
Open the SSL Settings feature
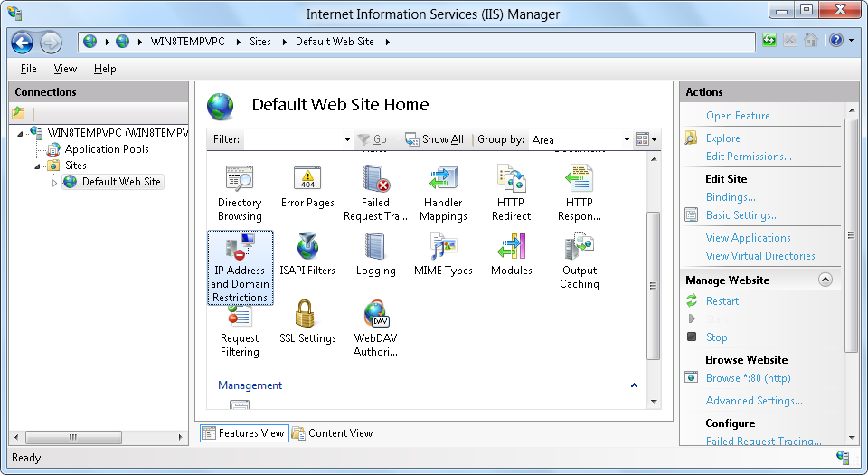point(307,322)
